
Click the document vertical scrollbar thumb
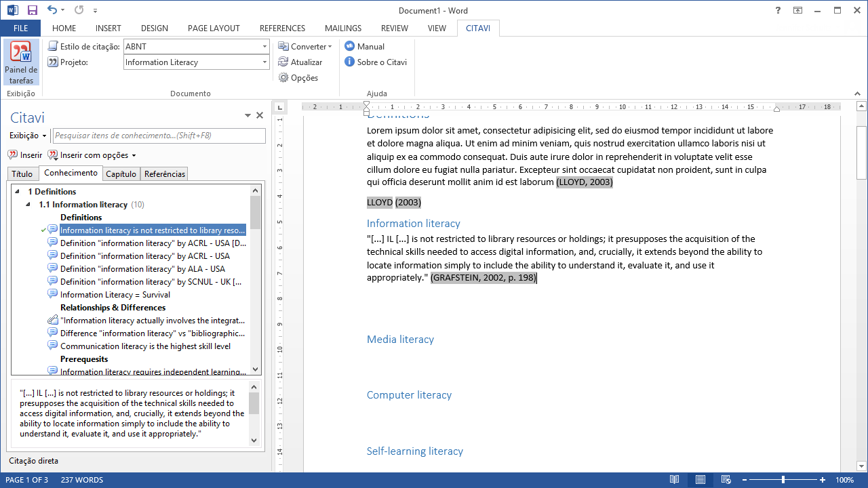coord(861,152)
